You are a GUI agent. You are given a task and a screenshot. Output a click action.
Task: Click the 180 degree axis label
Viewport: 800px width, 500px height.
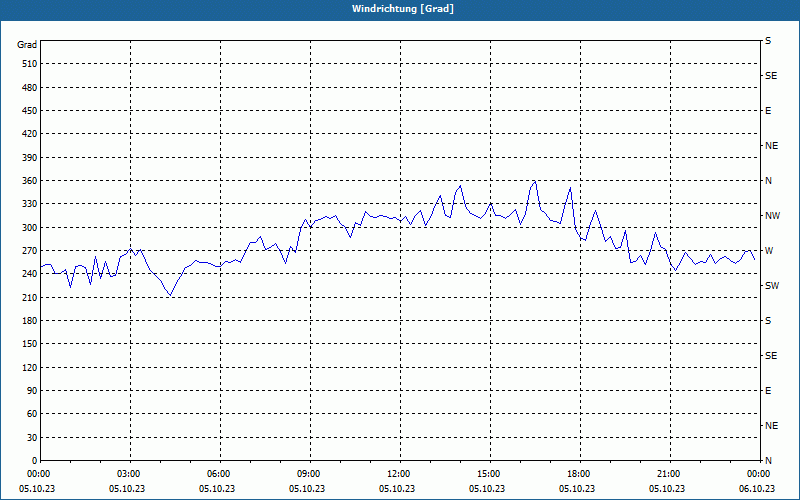coord(30,320)
